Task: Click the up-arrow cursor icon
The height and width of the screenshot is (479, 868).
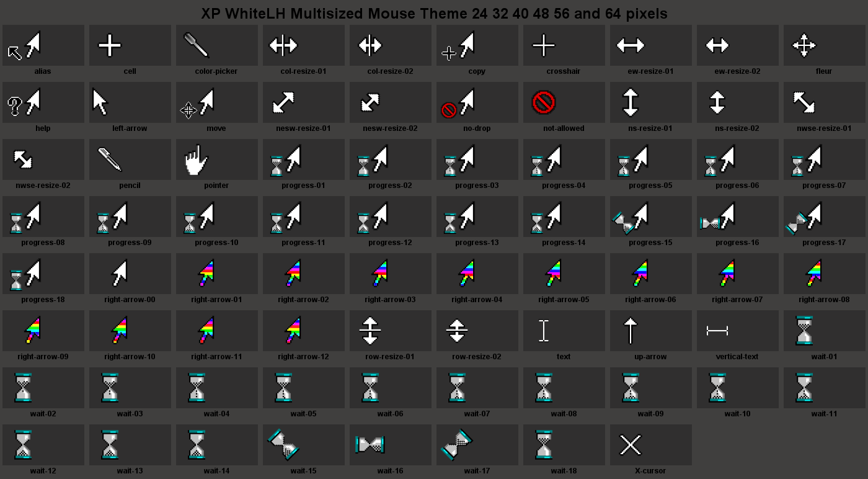Action: click(630, 330)
